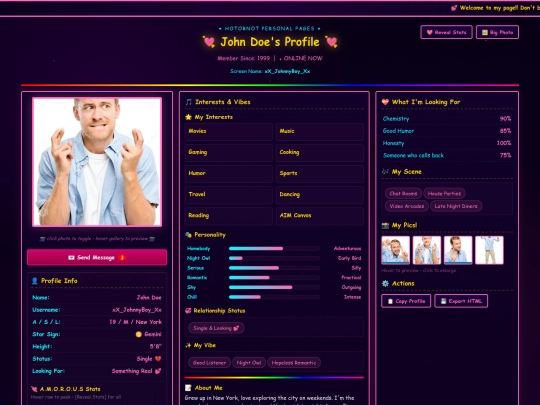The width and height of the screenshot is (540, 405).
Task: Select the Travel interest tile
Action: click(229, 194)
